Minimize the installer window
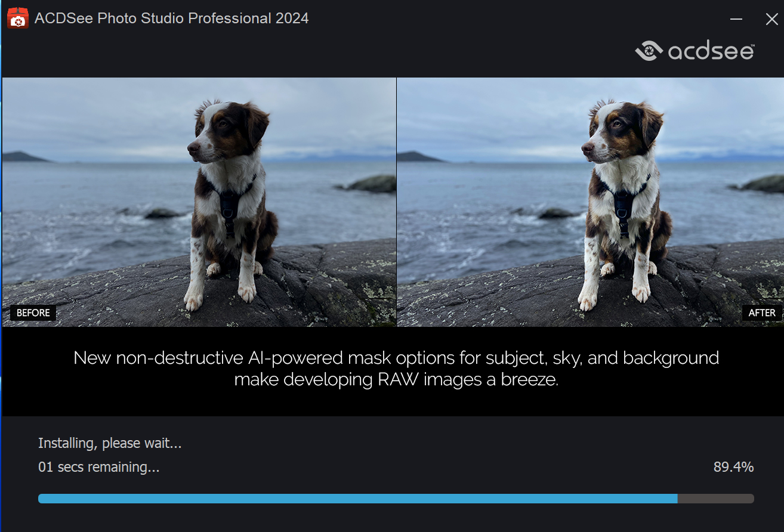Screen dimensions: 784x532 coord(736,19)
